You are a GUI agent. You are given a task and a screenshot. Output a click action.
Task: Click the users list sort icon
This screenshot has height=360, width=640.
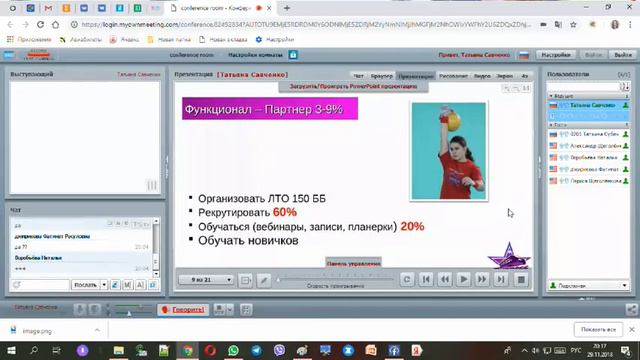(x=624, y=86)
